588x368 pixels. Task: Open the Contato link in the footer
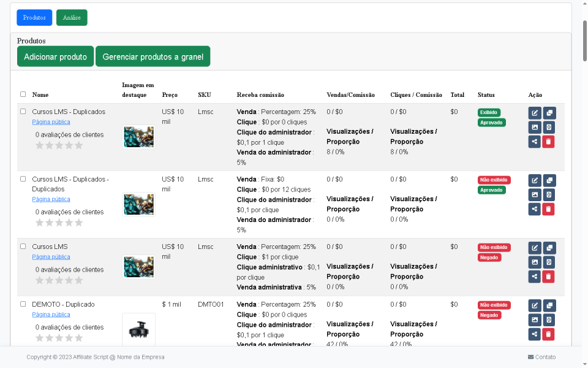[x=541, y=356]
